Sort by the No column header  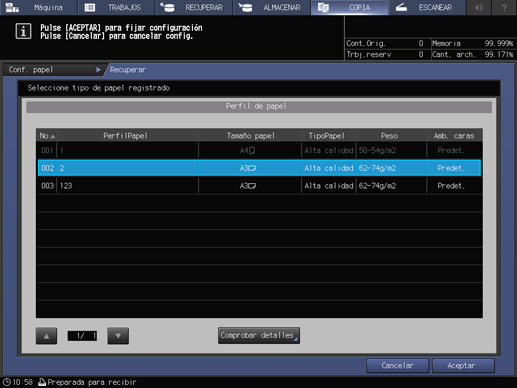pyautogui.click(x=47, y=136)
